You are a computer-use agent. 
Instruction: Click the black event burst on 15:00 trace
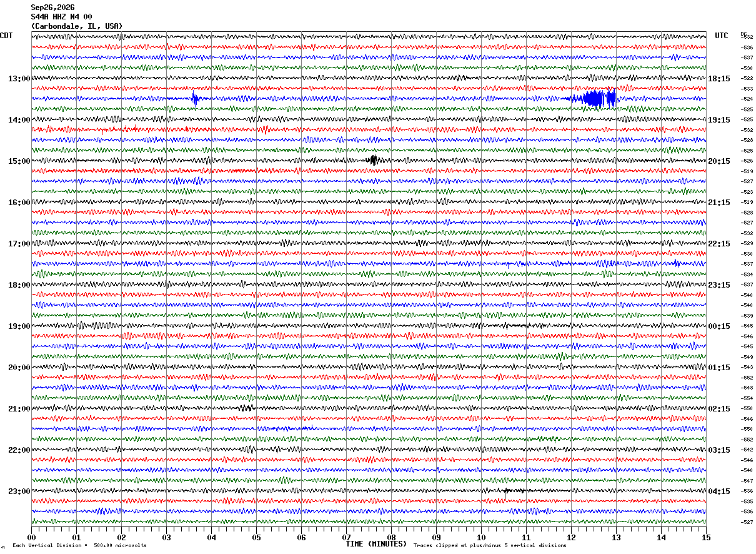point(373,160)
